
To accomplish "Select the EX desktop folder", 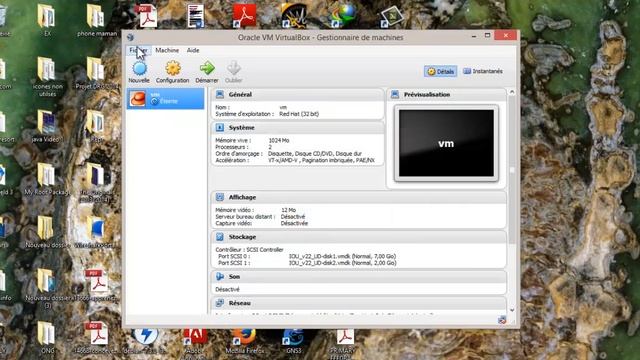I will (47, 20).
